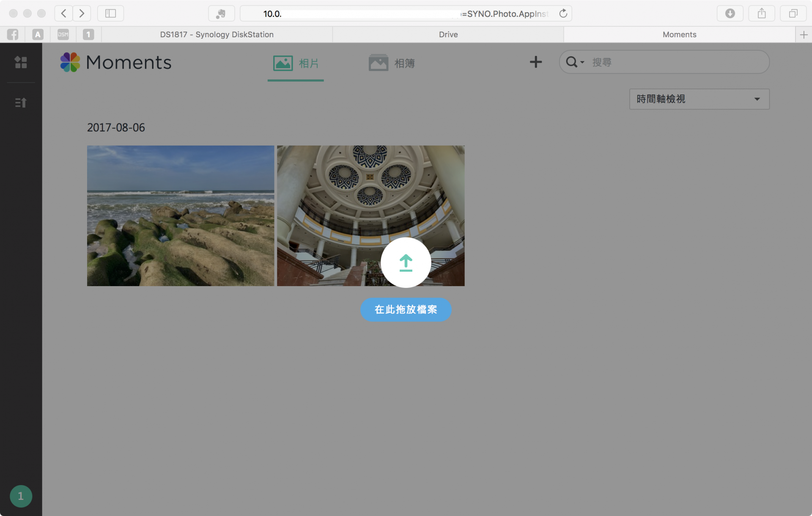Viewport: 812px width, 516px height.
Task: Click the 在此拖放檔案 blue button
Action: point(406,309)
